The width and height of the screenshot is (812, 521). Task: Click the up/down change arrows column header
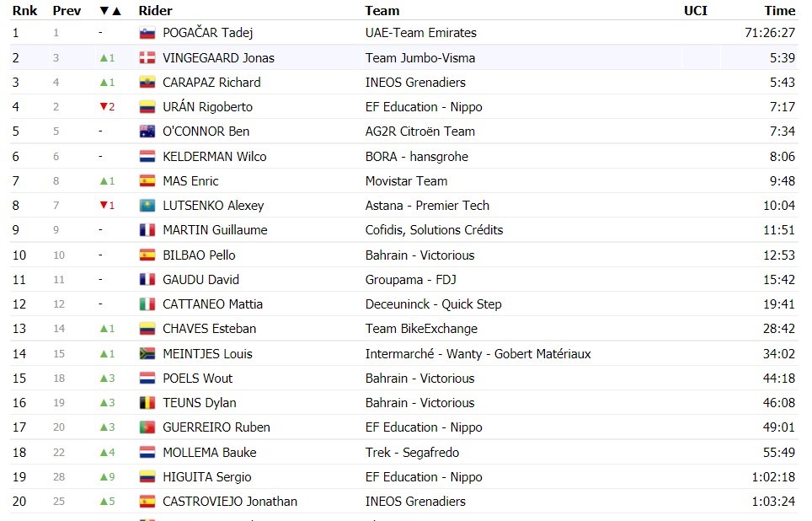click(x=110, y=11)
